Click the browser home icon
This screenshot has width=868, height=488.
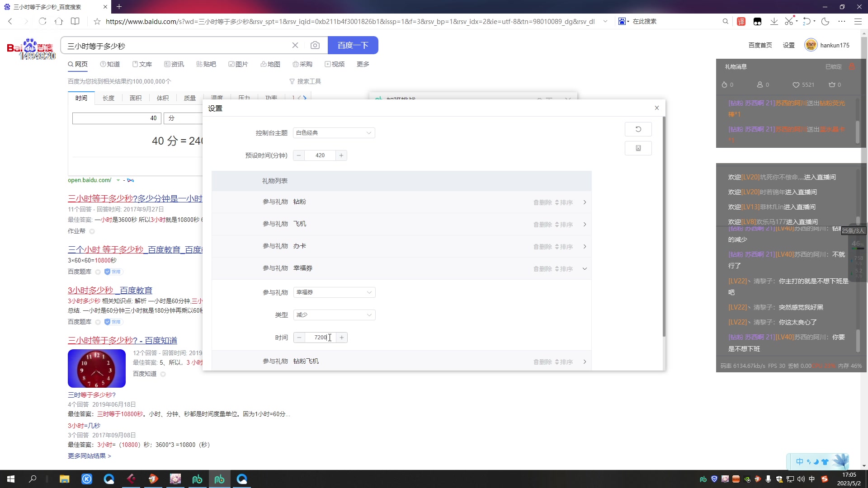coord(59,21)
